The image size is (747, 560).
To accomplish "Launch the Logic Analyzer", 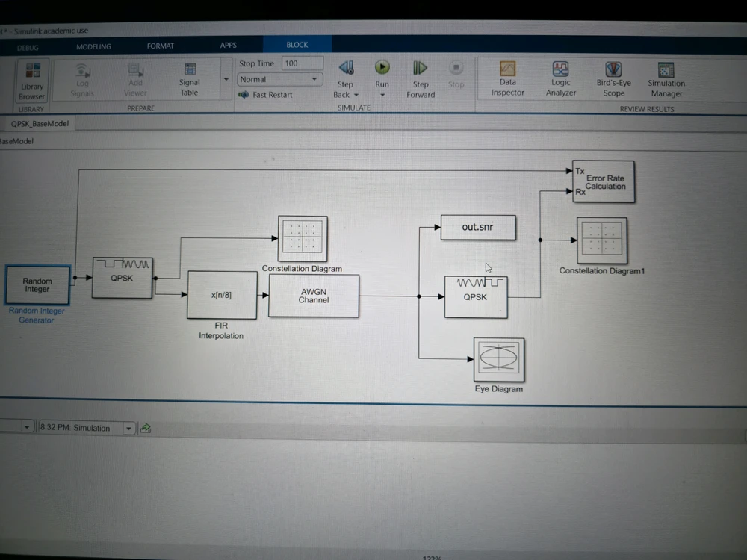I will pos(561,78).
